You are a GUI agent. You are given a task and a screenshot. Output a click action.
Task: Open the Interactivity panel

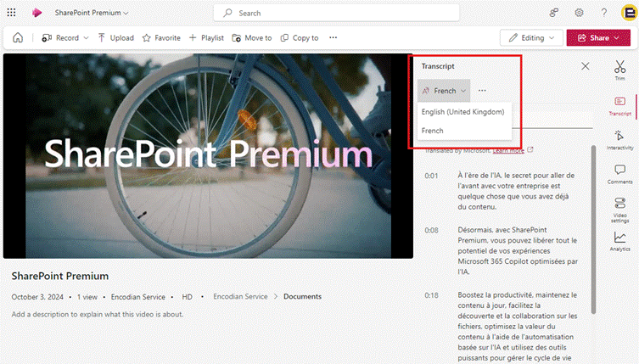pos(619,140)
